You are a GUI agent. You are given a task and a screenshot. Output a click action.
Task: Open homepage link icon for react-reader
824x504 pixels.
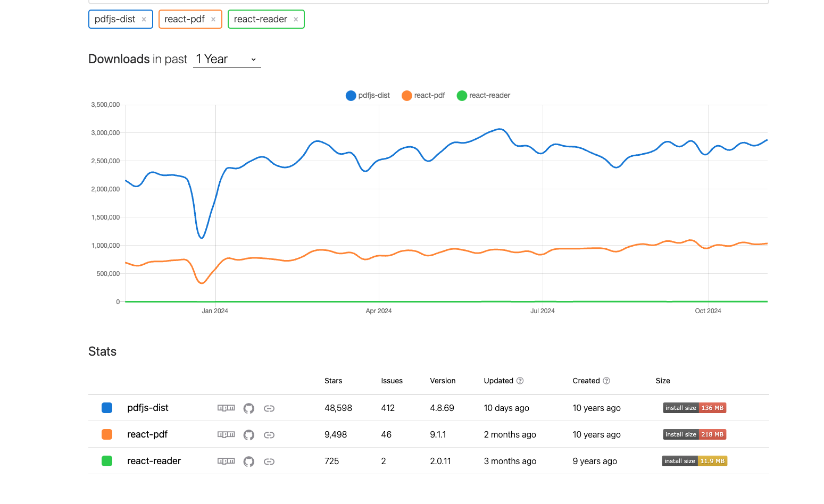pyautogui.click(x=269, y=461)
